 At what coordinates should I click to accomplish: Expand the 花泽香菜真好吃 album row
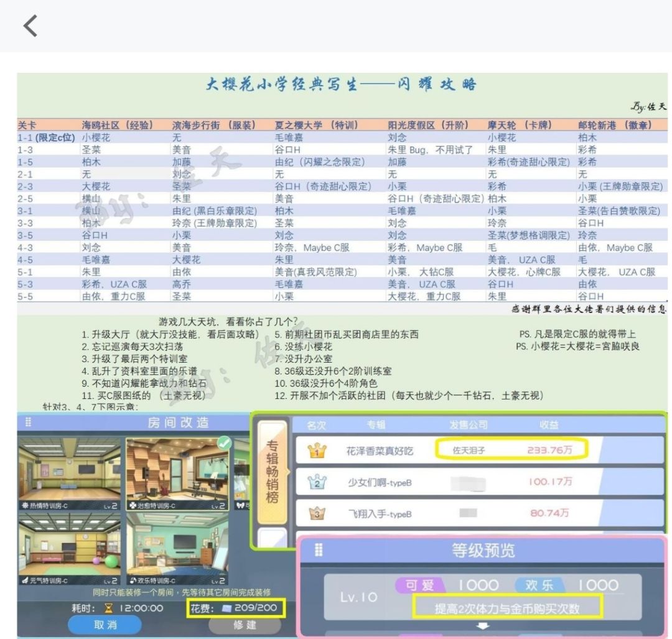click(x=480, y=450)
